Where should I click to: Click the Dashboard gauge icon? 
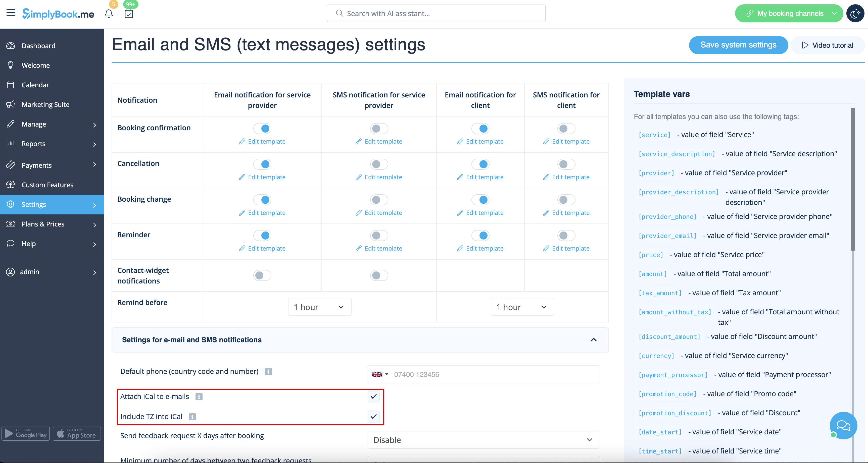coord(11,45)
